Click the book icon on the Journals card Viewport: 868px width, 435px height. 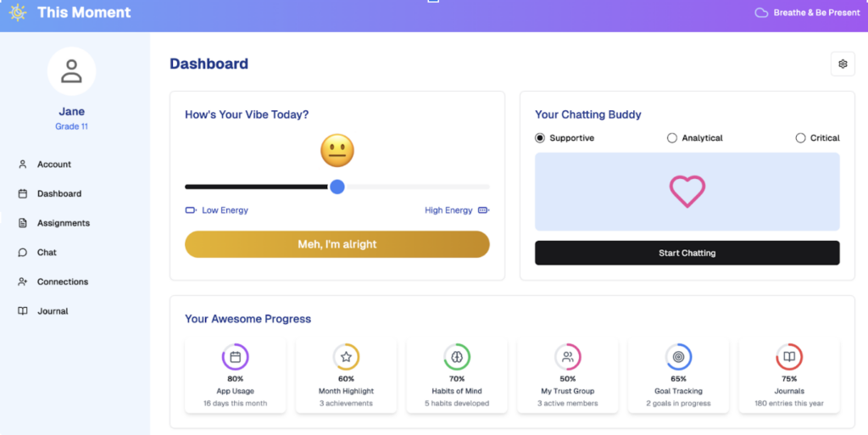pos(789,357)
